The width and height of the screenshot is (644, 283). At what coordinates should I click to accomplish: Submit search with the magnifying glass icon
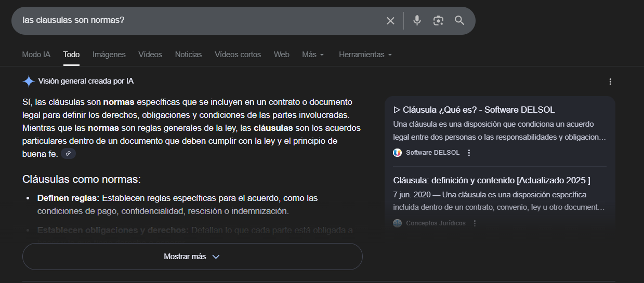(459, 20)
